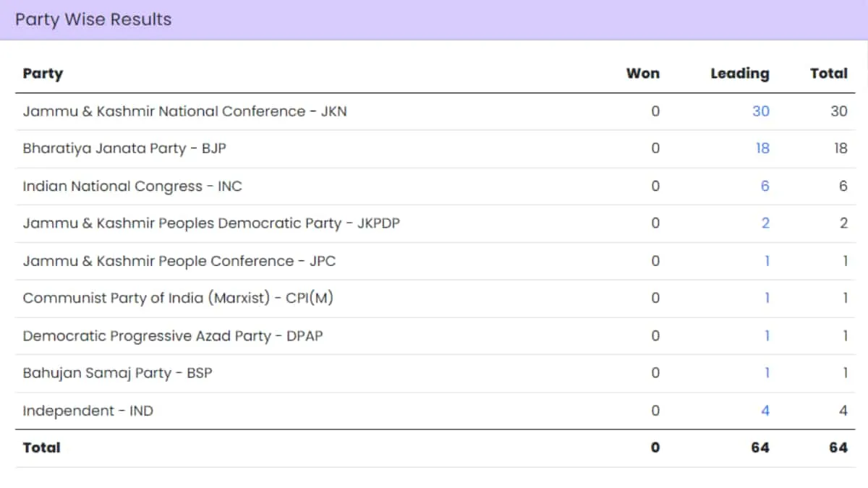
Task: Select 'Jammu & Kashmir National Conference - JKN' row name
Action: (184, 111)
